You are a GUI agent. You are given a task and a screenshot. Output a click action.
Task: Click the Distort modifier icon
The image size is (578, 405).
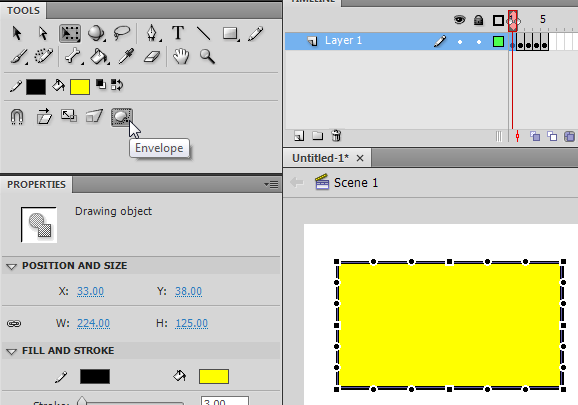(94, 116)
